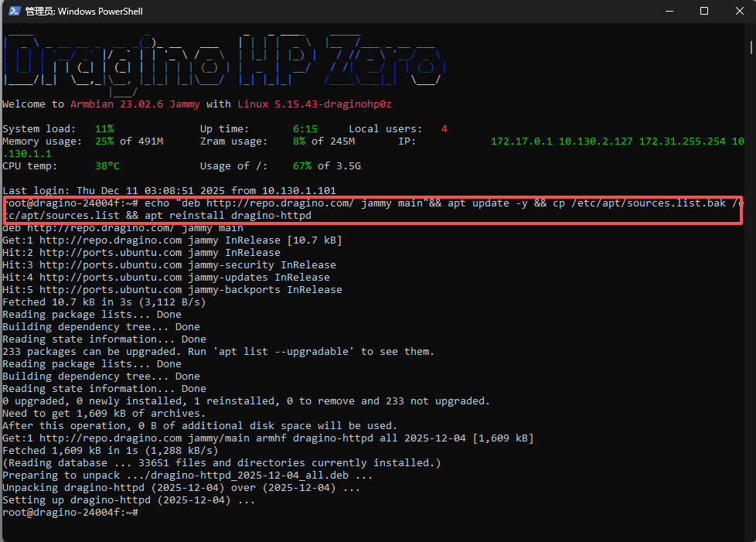Click 'Fetched 1,609 kB in 1s' line
Viewport: 756px width, 542px height.
click(x=111, y=451)
